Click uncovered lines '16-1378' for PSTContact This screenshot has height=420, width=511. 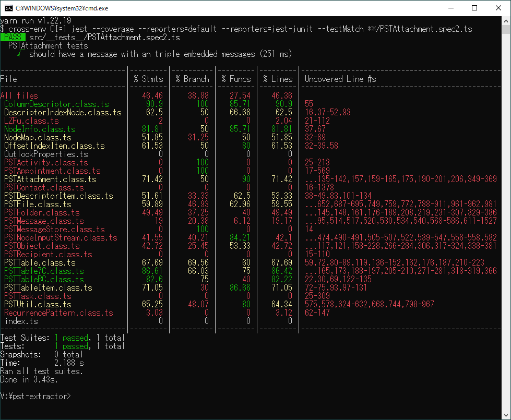click(319, 187)
